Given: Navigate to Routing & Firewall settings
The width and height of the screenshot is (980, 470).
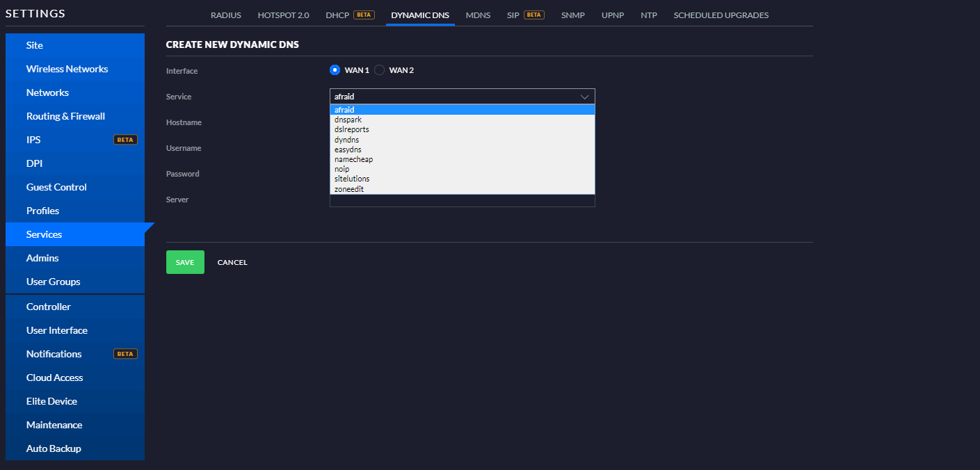Looking at the screenshot, I should 65,116.
